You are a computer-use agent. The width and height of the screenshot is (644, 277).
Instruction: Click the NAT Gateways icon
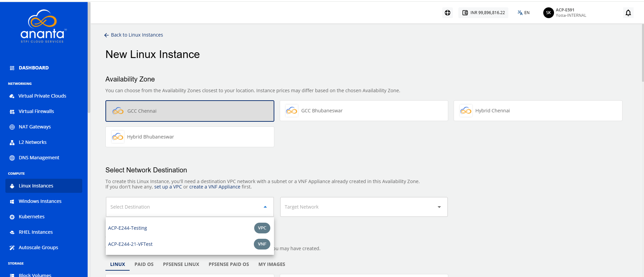pos(12,127)
